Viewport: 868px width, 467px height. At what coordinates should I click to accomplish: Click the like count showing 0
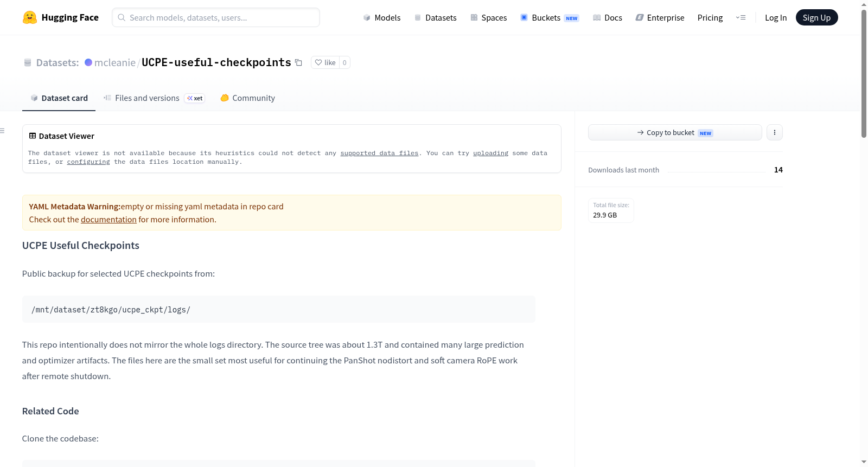[x=344, y=62]
